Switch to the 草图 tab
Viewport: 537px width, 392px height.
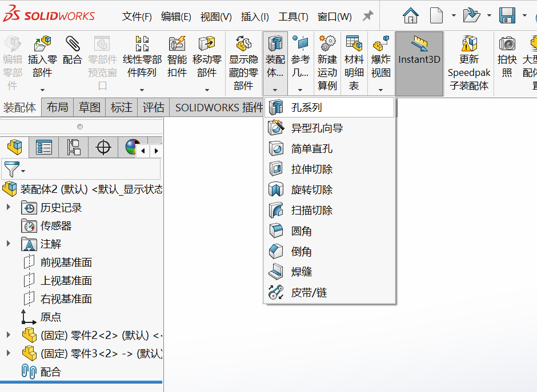89,107
